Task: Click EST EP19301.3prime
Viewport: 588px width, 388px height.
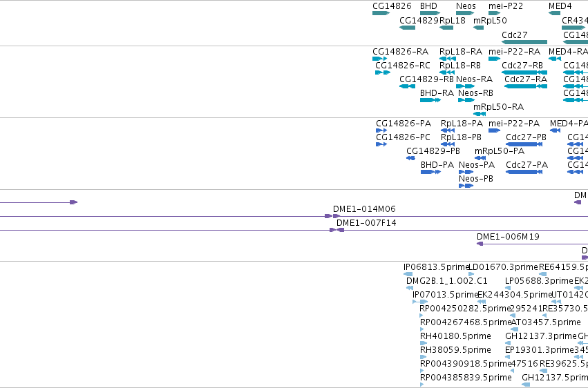Action: coord(540,350)
